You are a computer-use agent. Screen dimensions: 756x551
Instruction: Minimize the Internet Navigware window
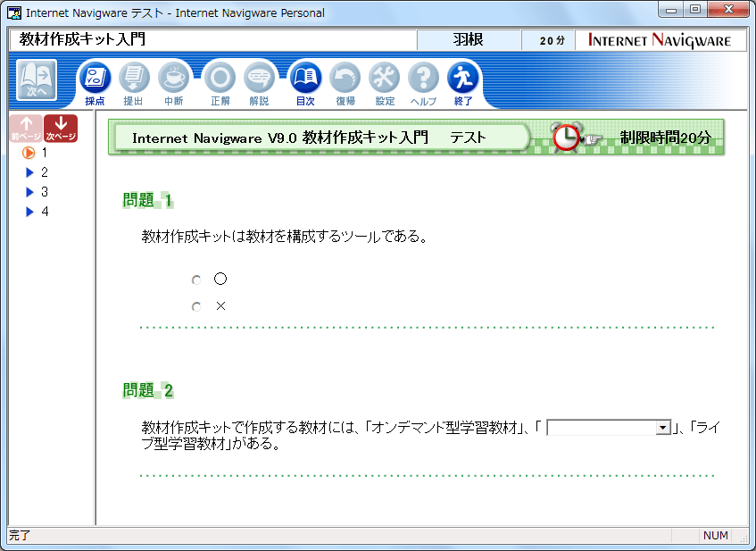tap(672, 9)
